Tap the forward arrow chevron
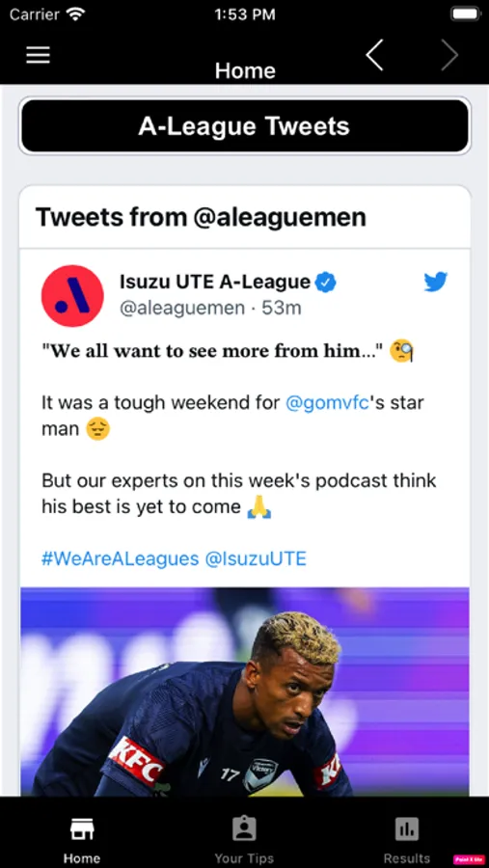Screen dimensions: 489x868 [x=449, y=55]
